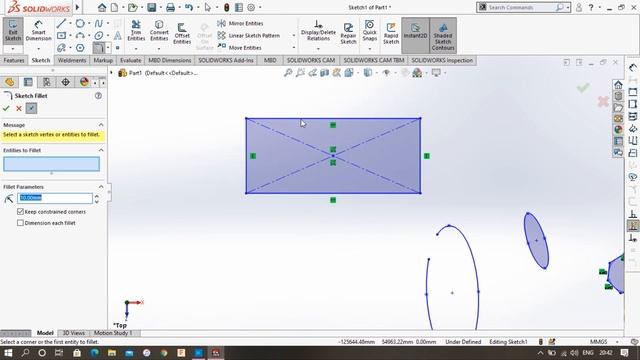The height and width of the screenshot is (360, 640).
Task: Click Move Entities command
Action: pos(240,47)
